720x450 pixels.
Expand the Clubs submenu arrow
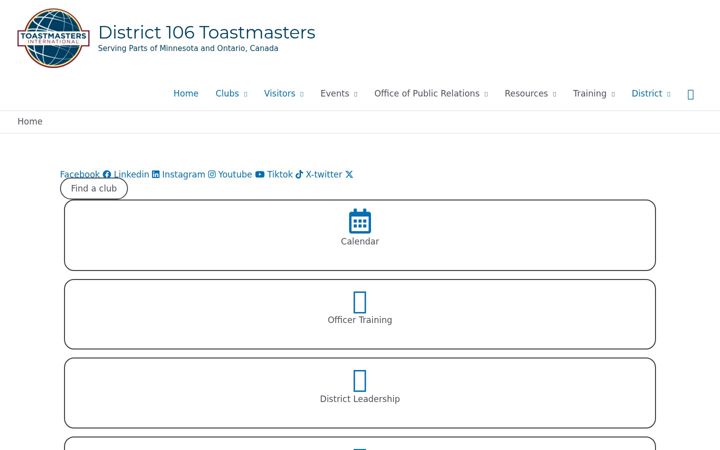coord(246,94)
